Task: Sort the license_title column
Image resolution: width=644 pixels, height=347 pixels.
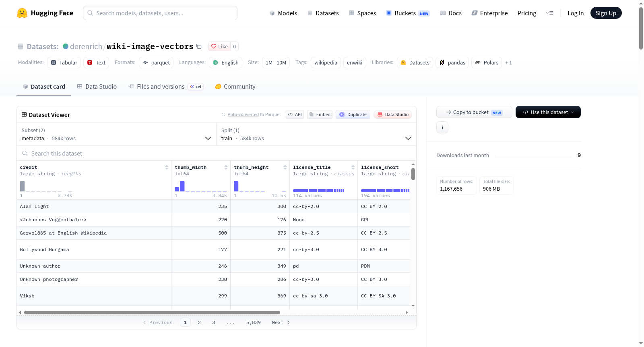Action: 353,167
